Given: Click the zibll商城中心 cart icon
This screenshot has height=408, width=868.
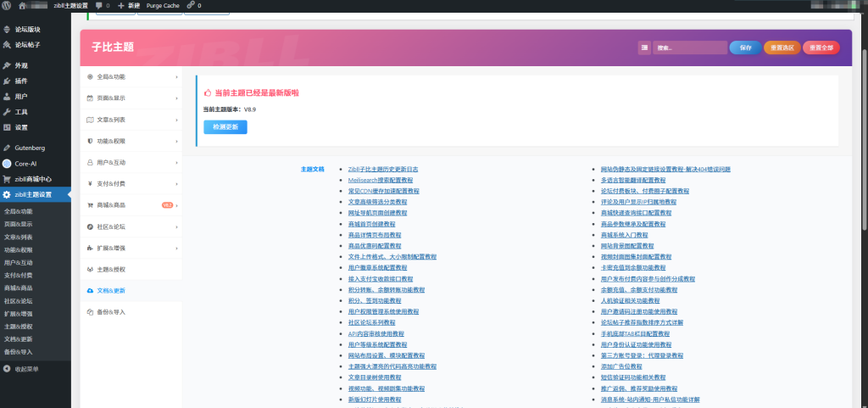Looking at the screenshot, I should point(7,179).
